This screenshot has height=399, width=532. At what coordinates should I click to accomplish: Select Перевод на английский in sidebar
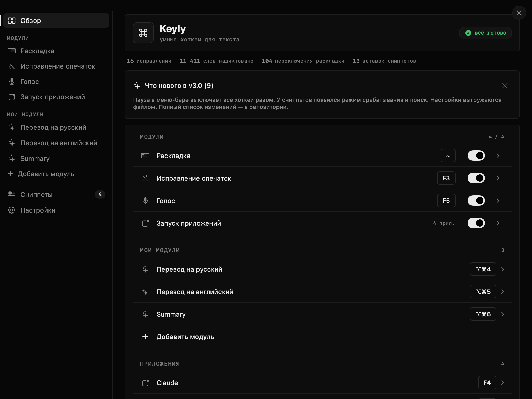point(56,143)
